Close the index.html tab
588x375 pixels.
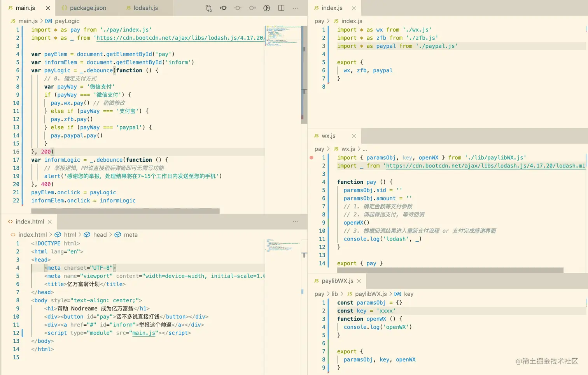point(50,222)
